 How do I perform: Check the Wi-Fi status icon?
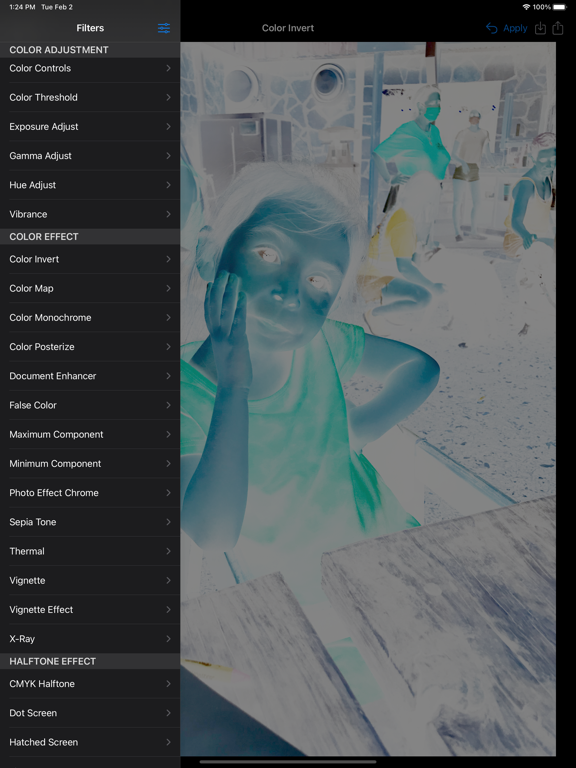point(527,7)
